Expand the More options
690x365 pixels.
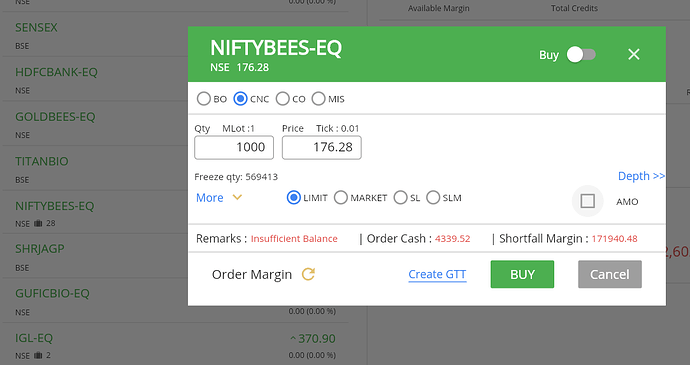209,198
